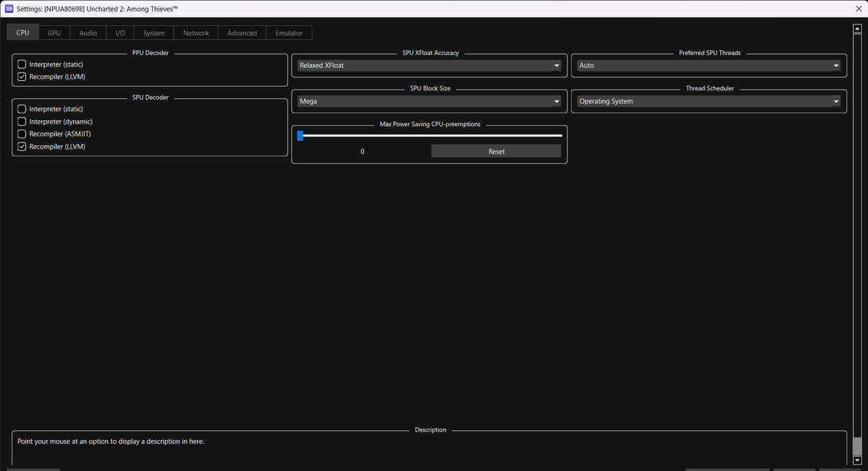The height and width of the screenshot is (471, 868).
Task: Open the Network settings tab
Action: 196,33
